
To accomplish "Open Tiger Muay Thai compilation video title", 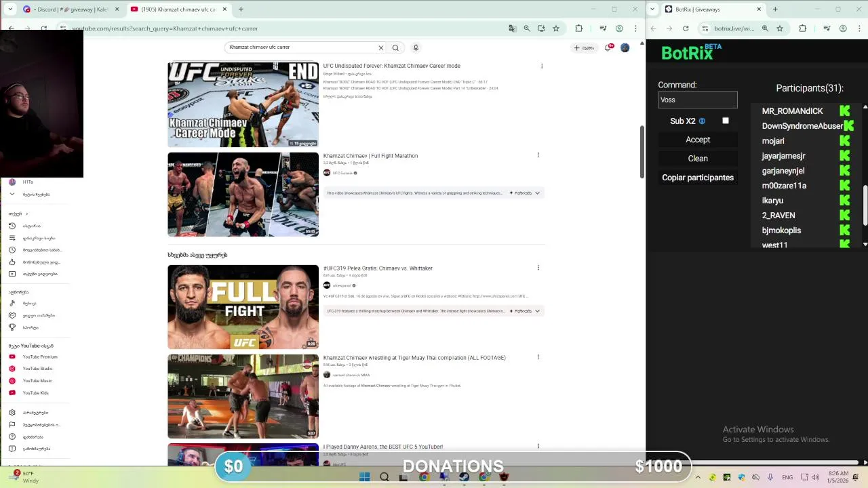I will click(x=414, y=357).
